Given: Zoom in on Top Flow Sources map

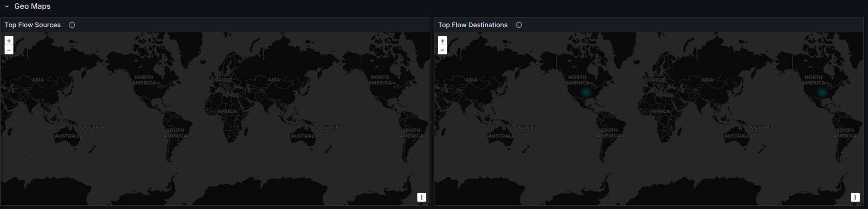Looking at the screenshot, I should 9,41.
